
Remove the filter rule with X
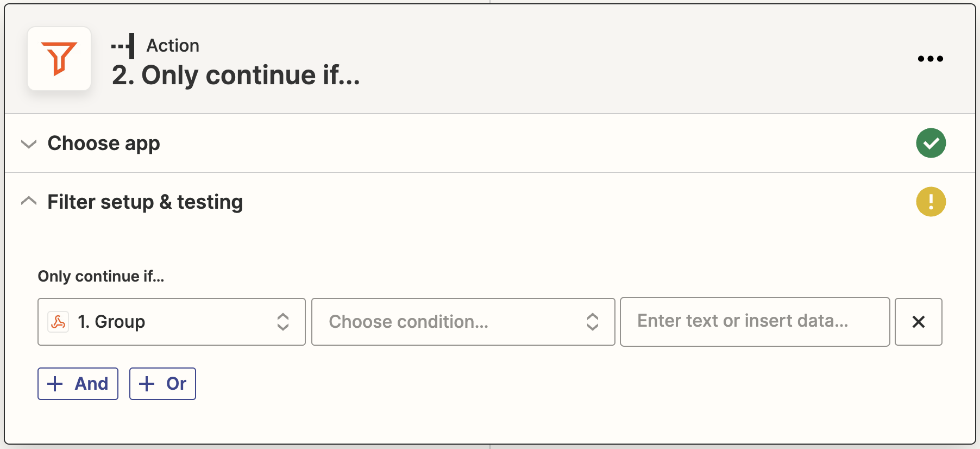coord(918,322)
